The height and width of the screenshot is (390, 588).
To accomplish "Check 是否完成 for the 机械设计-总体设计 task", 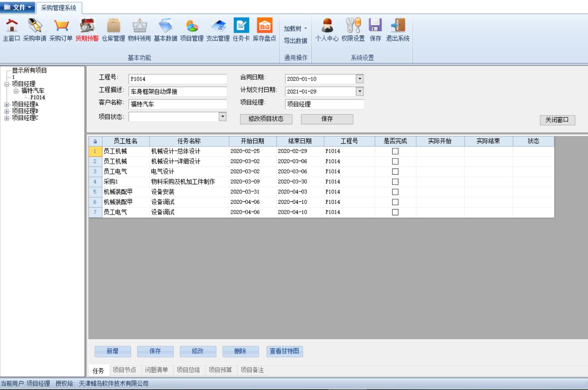I will 395,151.
